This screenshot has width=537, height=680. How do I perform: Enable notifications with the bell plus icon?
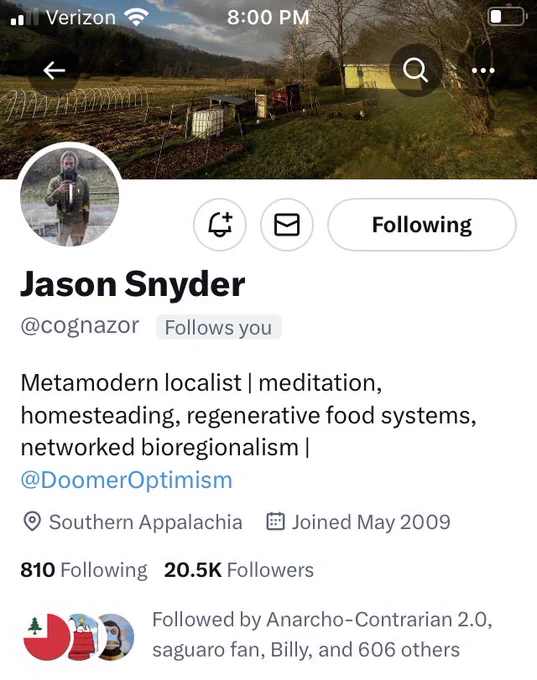click(220, 225)
